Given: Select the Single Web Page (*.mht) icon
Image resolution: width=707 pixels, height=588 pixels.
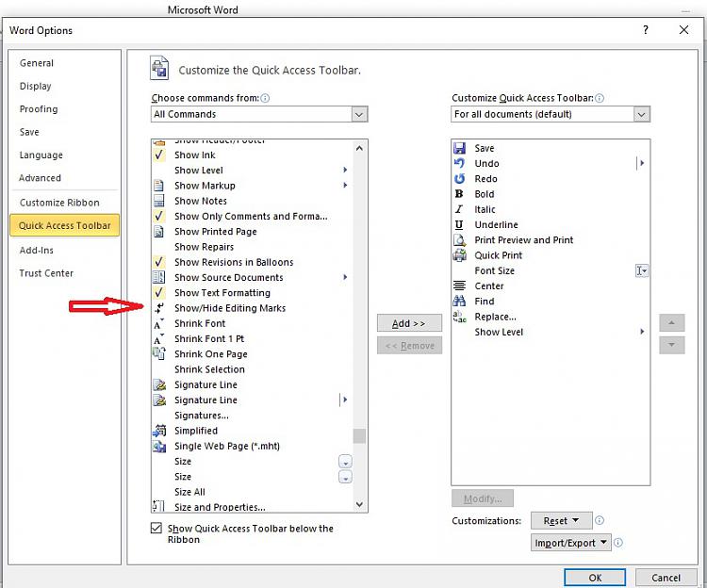Looking at the screenshot, I should click(x=159, y=446).
